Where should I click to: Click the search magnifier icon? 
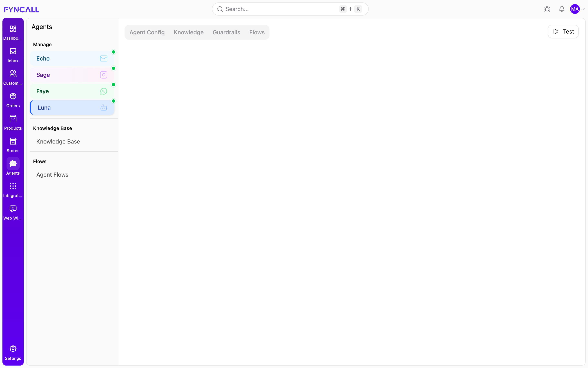pyautogui.click(x=220, y=9)
